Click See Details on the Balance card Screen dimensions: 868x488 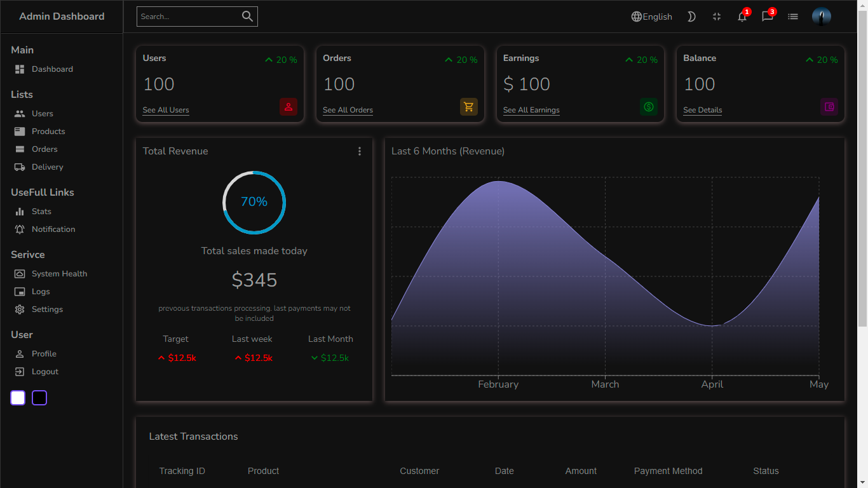click(702, 110)
